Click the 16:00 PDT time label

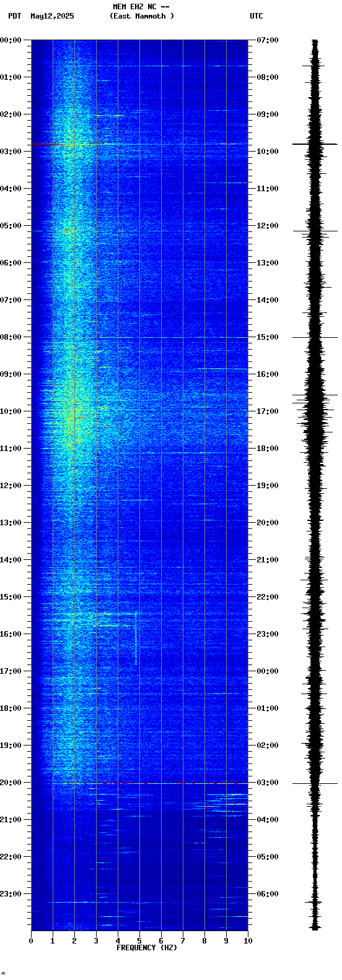pyautogui.click(x=11, y=634)
